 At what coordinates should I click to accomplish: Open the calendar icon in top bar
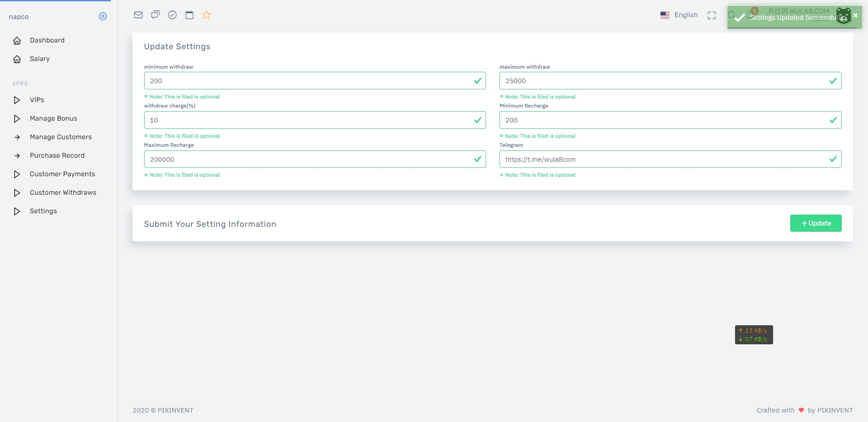[189, 15]
